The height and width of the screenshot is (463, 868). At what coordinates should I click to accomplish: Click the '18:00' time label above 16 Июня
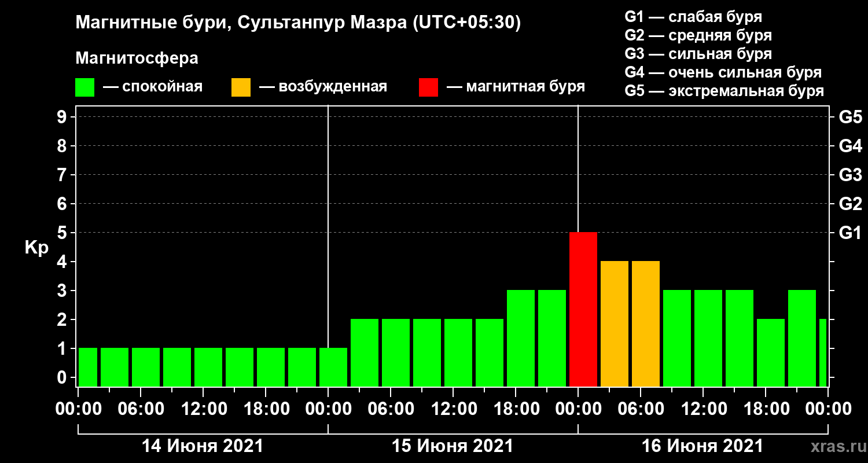[x=766, y=409]
